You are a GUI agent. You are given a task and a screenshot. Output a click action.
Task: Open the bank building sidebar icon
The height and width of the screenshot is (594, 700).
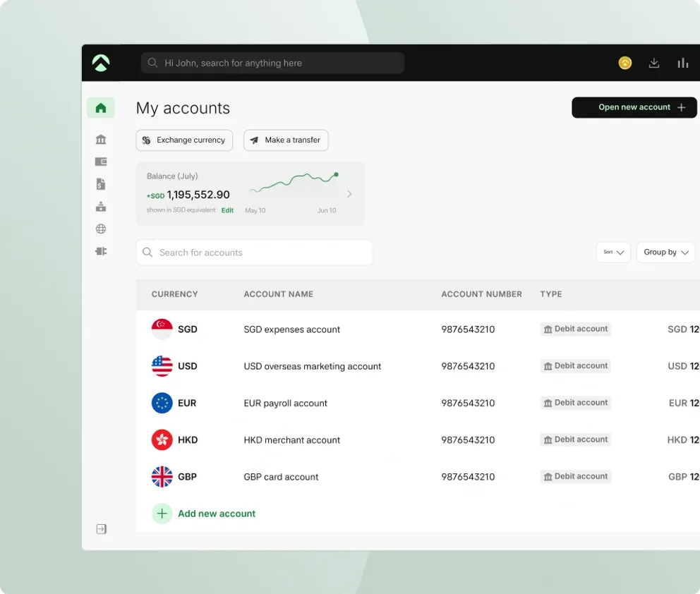101,139
